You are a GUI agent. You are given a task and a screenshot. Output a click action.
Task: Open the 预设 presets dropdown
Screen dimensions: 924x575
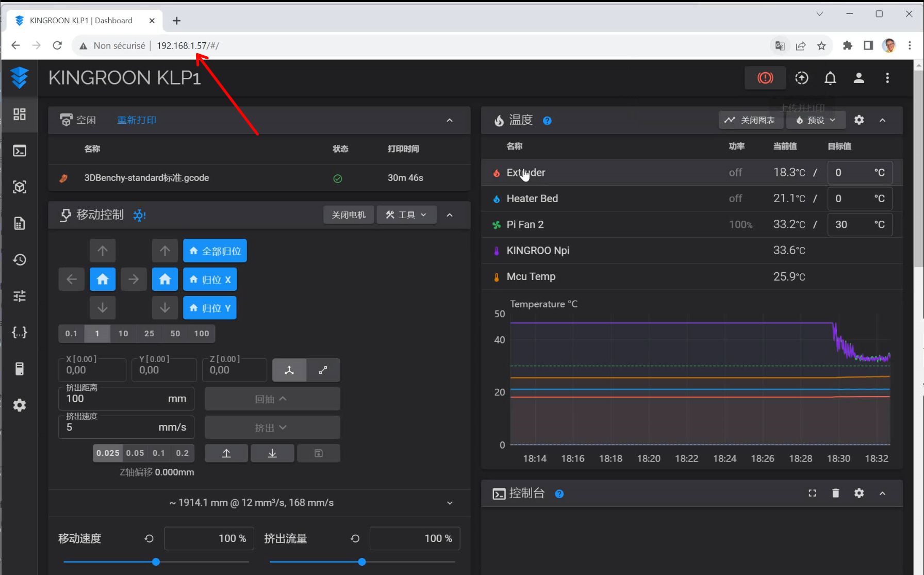point(816,120)
